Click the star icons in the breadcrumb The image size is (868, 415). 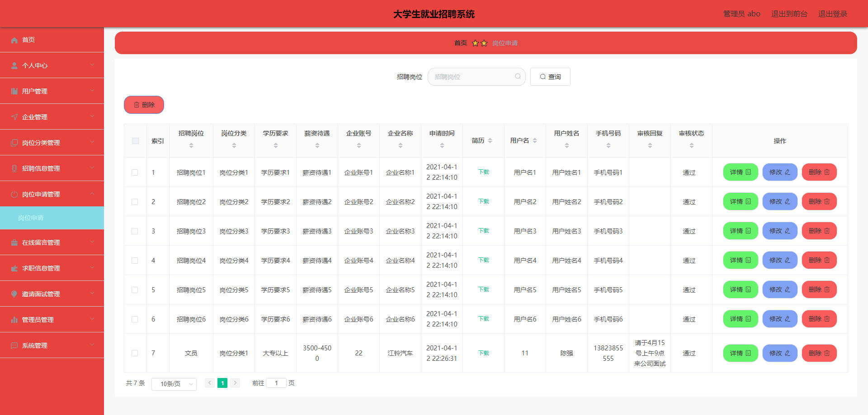(x=480, y=43)
